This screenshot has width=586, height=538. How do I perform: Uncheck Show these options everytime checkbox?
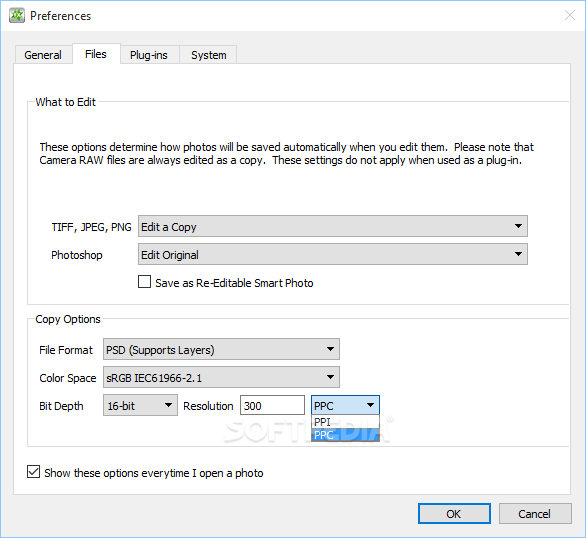pos(33,472)
